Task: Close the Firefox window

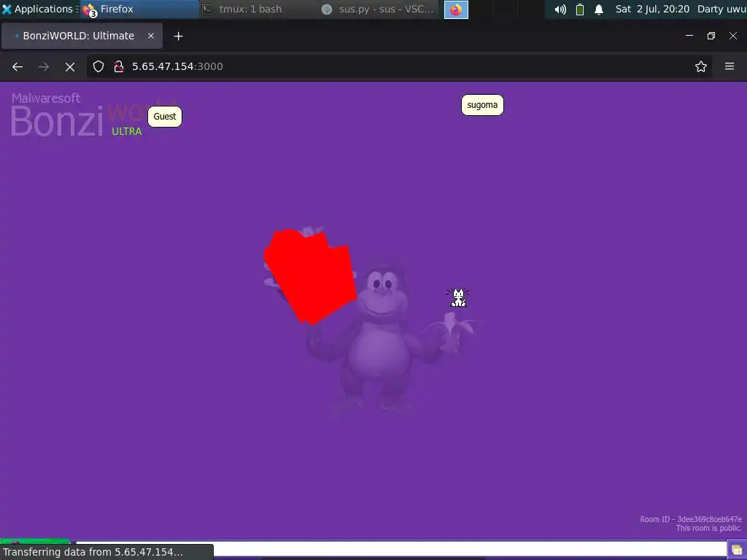Action: coord(733,36)
